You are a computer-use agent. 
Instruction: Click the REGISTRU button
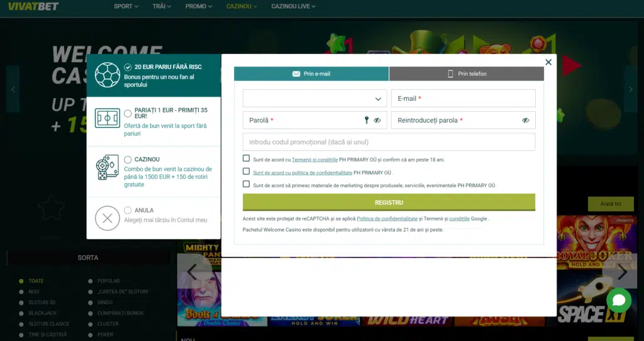389,202
